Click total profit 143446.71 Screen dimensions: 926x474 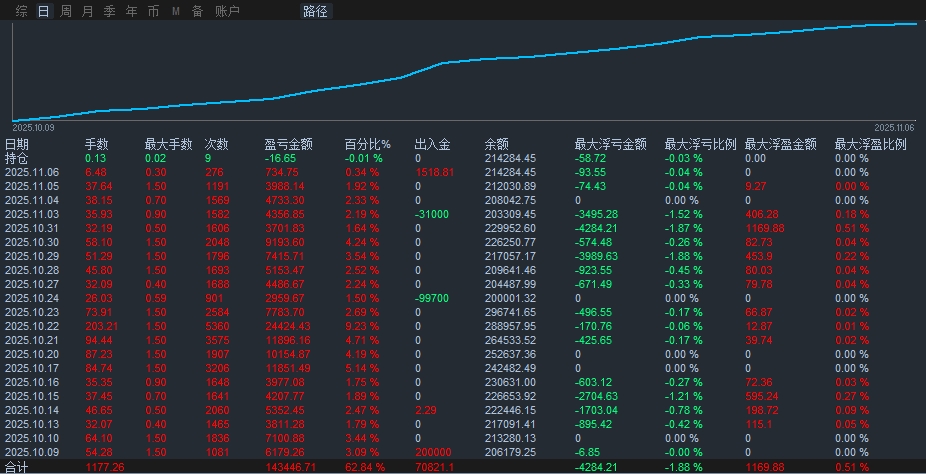[x=291, y=468]
